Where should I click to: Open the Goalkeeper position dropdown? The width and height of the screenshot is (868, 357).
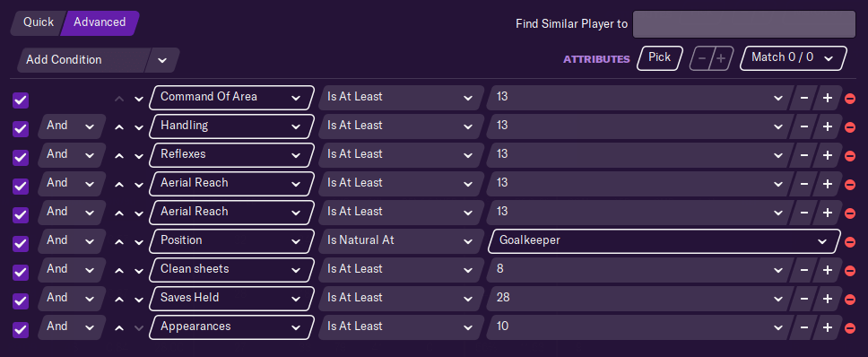(664, 241)
